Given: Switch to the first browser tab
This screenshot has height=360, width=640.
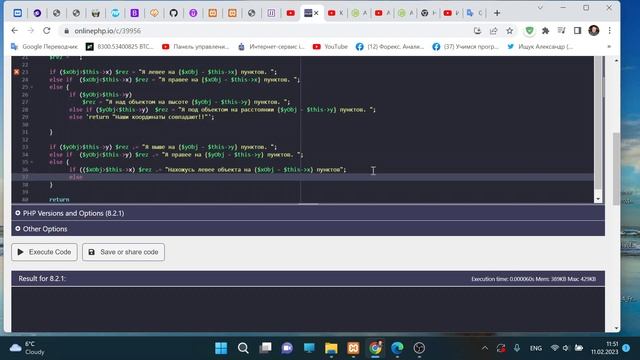Looking at the screenshot, I should tap(18, 13).
